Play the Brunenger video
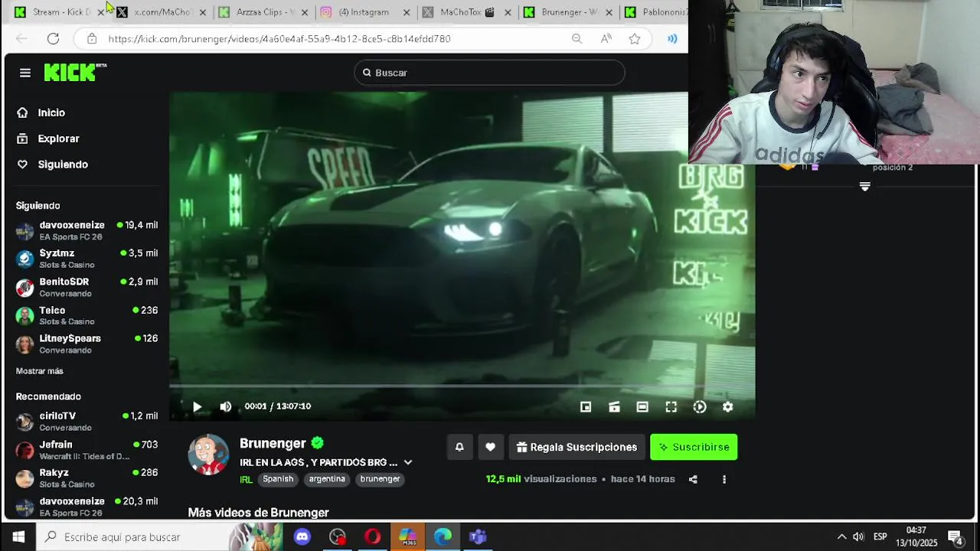 [x=197, y=407]
